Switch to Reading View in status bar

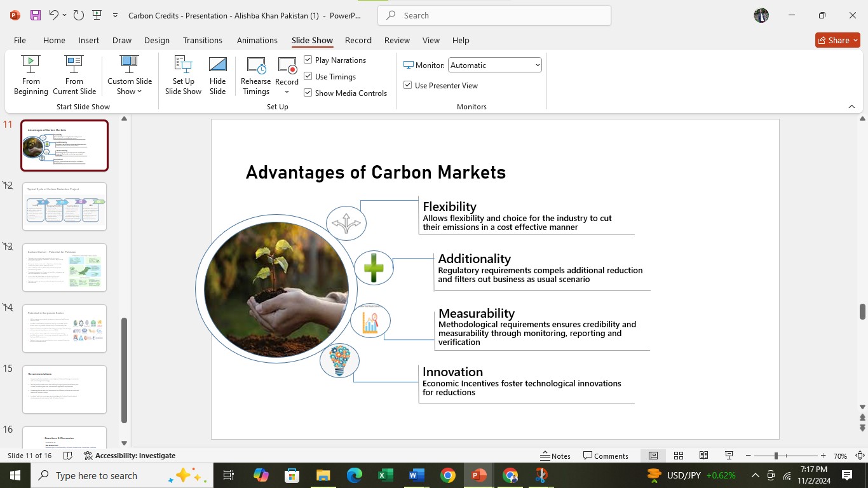pyautogui.click(x=703, y=456)
